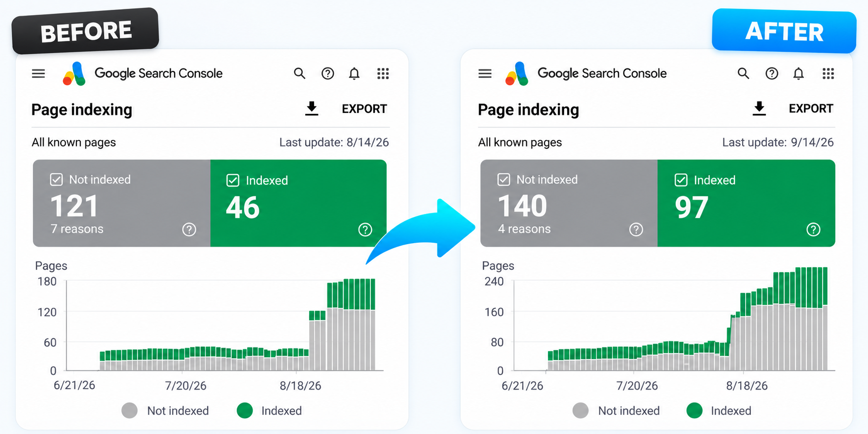Click download arrow icon in BEFORE panel

(312, 109)
